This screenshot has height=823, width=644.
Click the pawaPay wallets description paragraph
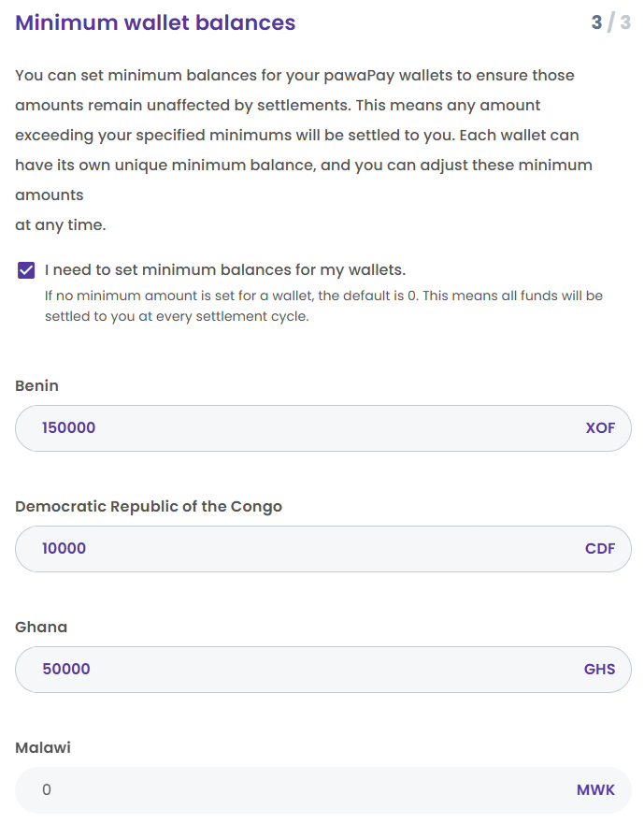[x=299, y=135]
